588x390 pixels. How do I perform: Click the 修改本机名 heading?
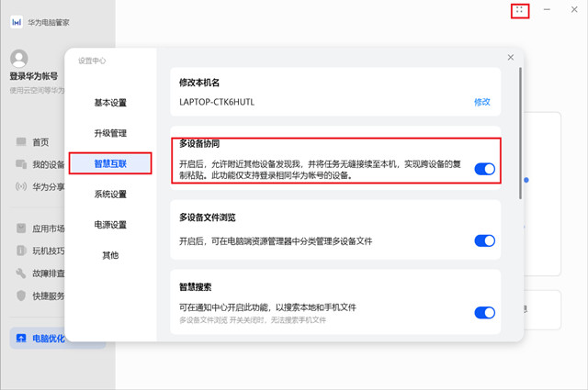tap(199, 83)
